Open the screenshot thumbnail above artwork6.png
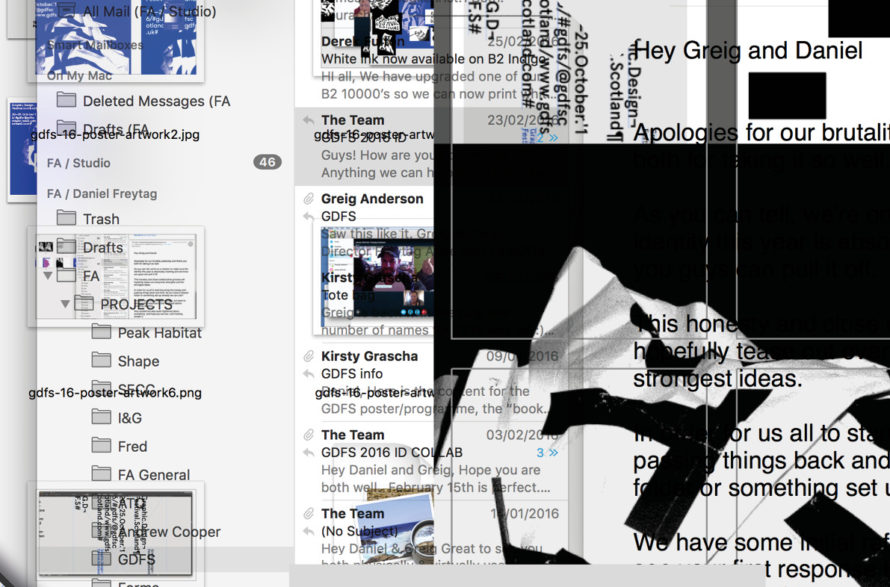890x587 pixels. tap(116, 276)
